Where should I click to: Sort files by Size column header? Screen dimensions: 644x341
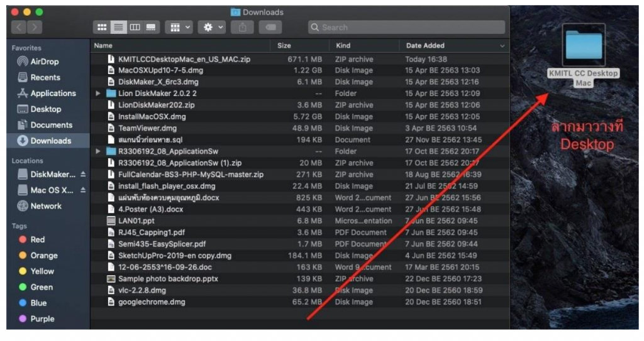[x=284, y=45]
